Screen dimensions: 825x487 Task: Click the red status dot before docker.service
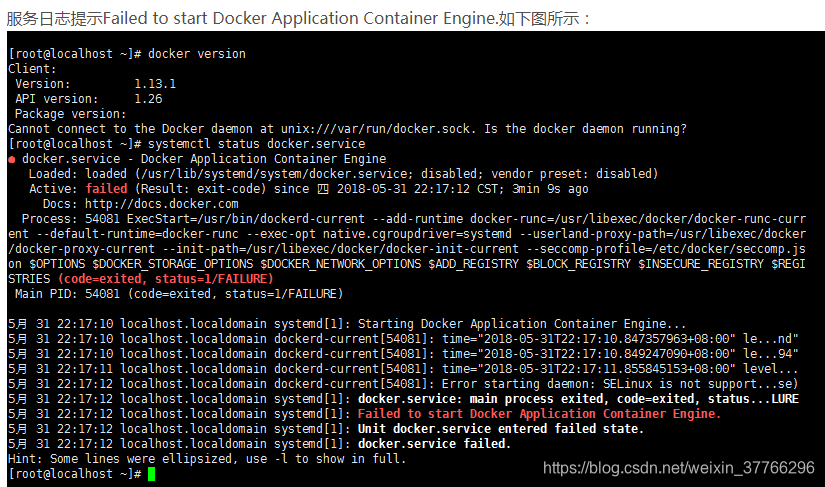point(12,159)
